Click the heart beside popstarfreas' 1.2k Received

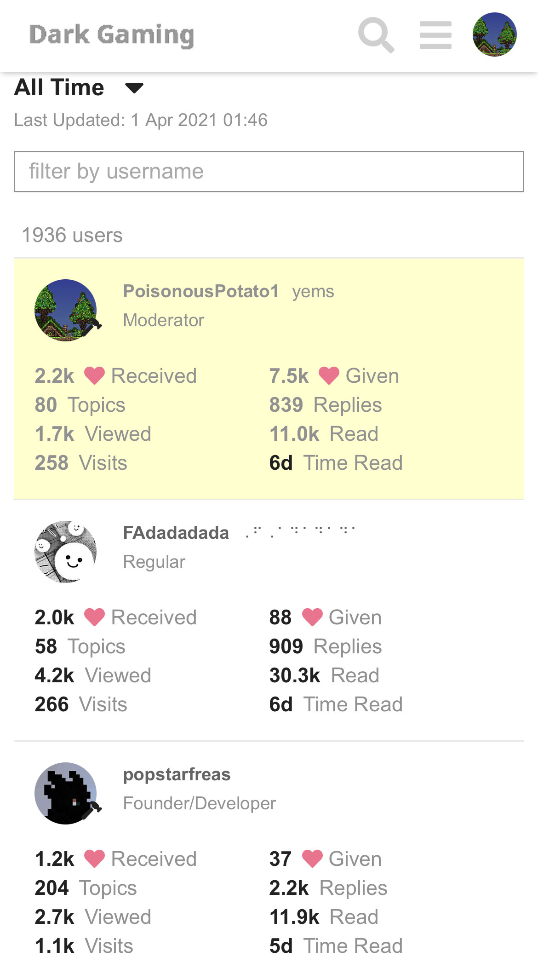(x=95, y=859)
